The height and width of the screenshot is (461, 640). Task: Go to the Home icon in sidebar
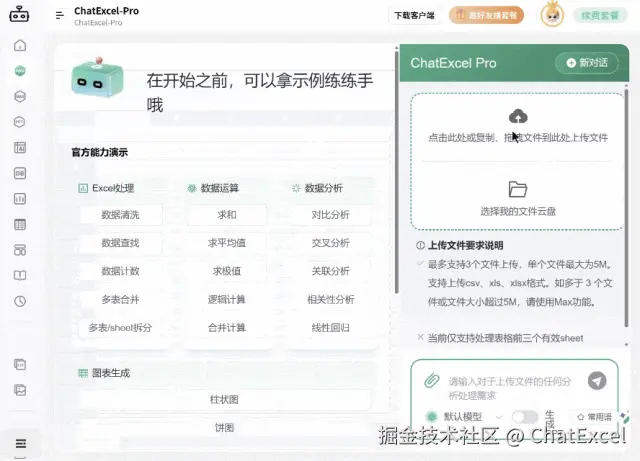(20, 45)
